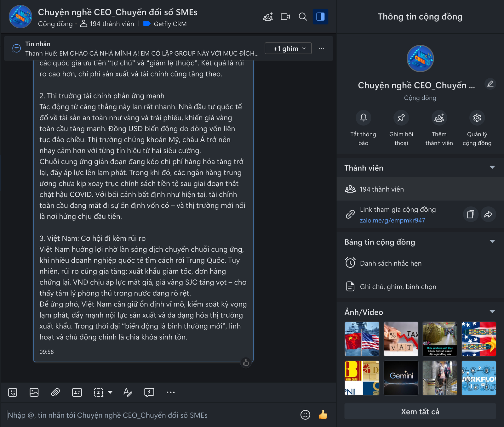504x427 pixels.
Task: Open Danh sách nhắc hẹn
Action: pos(391,263)
